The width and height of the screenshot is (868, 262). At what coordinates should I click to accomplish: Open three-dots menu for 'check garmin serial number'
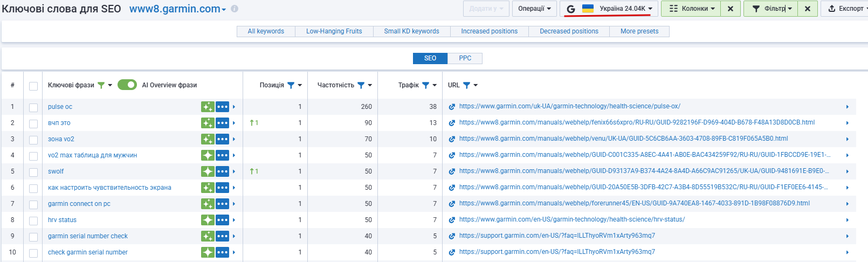click(223, 252)
